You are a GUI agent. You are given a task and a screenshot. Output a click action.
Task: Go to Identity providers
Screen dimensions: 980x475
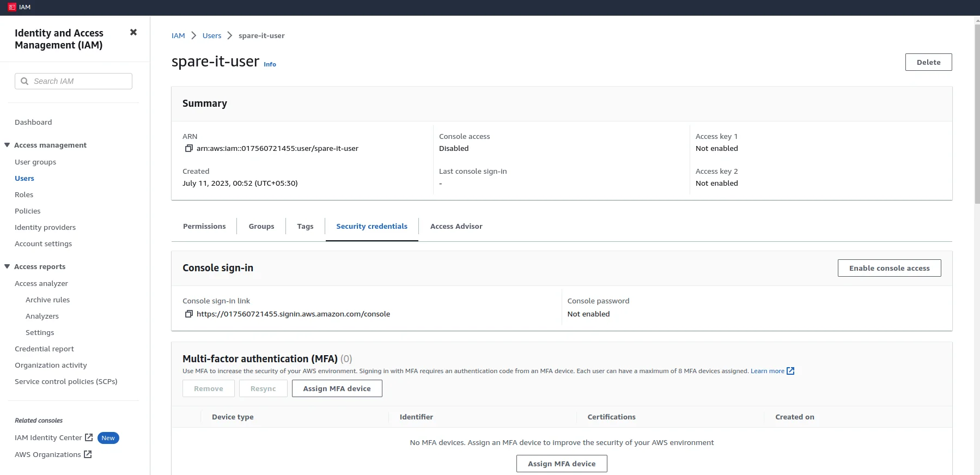coord(45,227)
